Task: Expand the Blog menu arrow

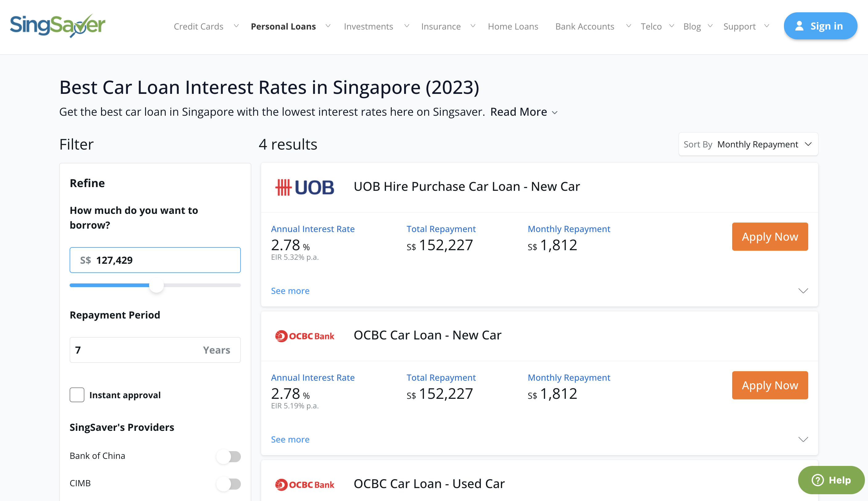Action: pos(710,26)
